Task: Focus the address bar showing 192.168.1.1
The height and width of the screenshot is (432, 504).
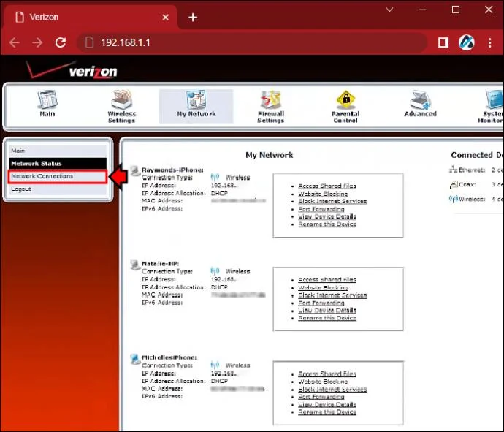Action: click(252, 42)
